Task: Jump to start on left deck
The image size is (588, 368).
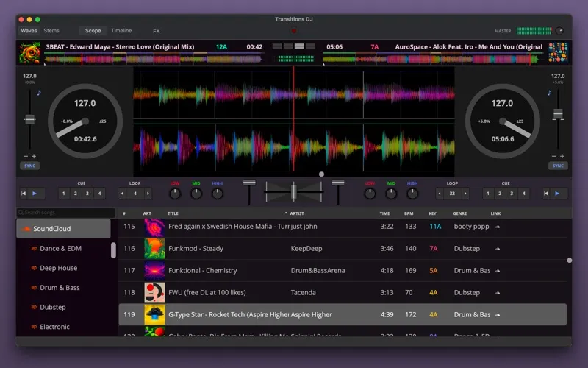Action: pos(24,194)
